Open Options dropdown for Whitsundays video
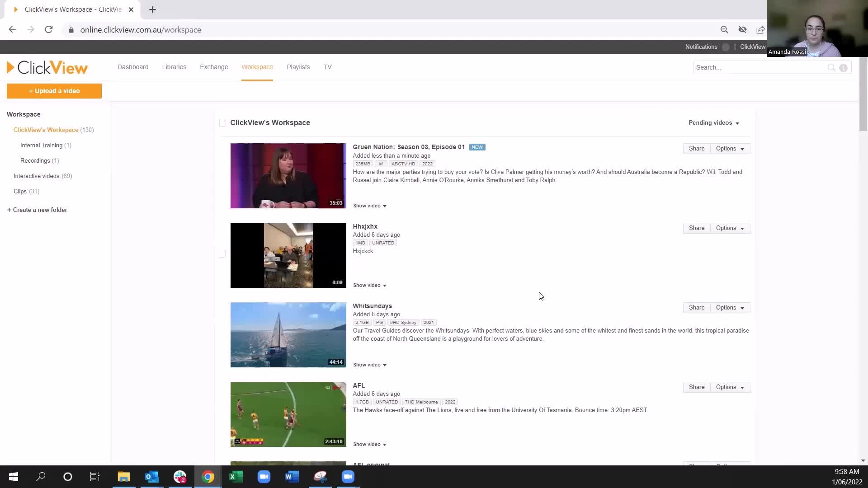 [730, 308]
